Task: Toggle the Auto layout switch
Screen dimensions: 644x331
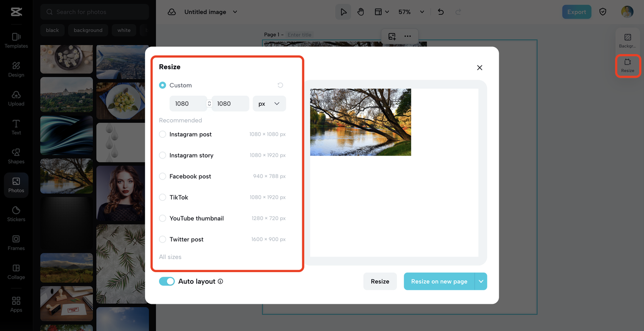Action: tap(167, 282)
